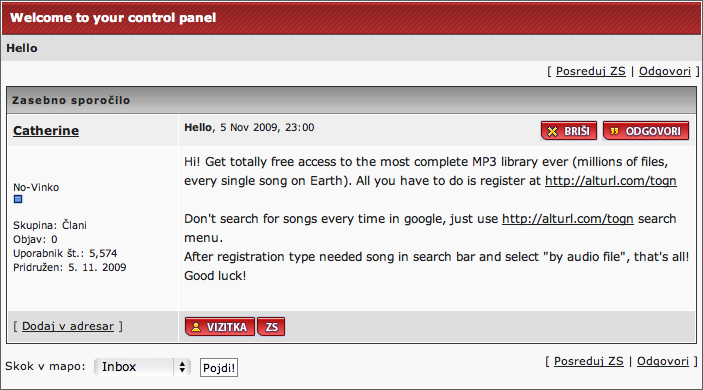The height and width of the screenshot is (390, 703).
Task: Click the BRIŠI delete button
Action: point(568,131)
